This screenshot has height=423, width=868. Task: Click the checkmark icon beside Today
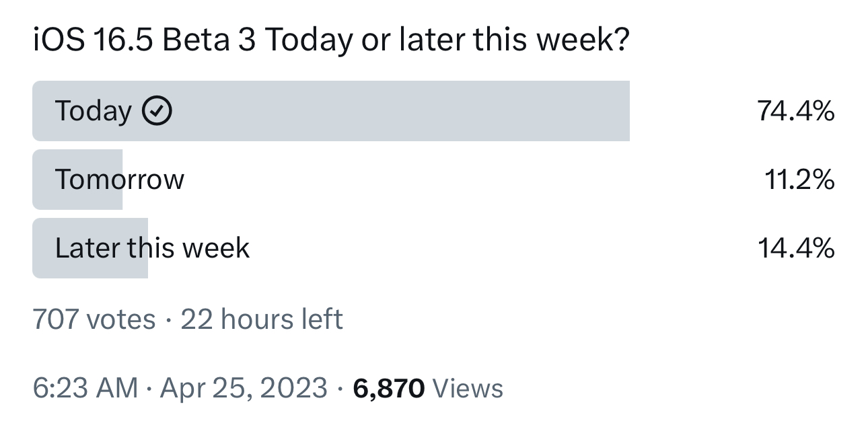pos(157,111)
